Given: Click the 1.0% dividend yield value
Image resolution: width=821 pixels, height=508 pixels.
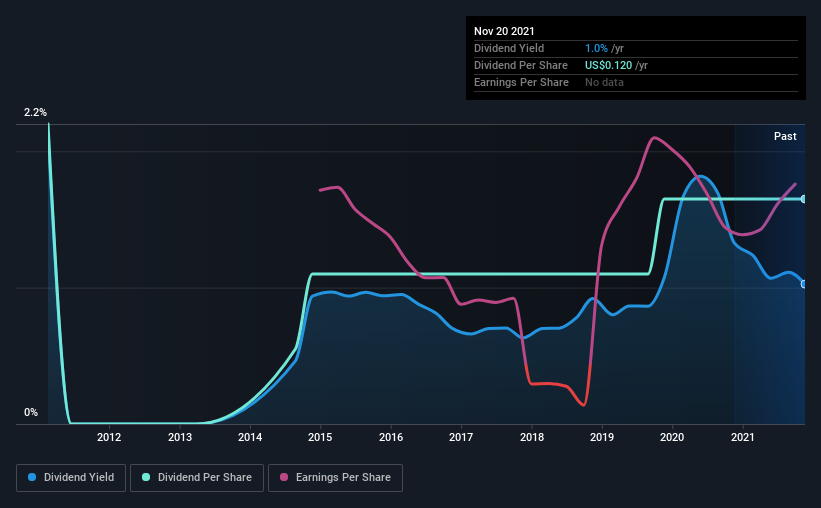Looking at the screenshot, I should click(596, 48).
